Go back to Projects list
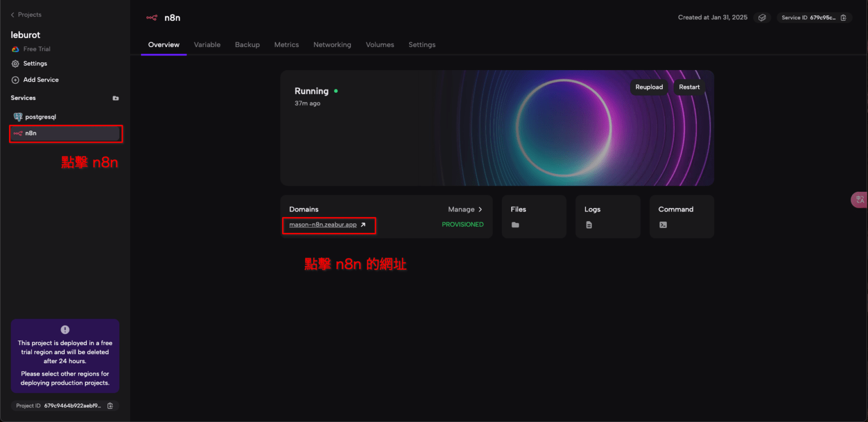The image size is (868, 422). [26, 15]
